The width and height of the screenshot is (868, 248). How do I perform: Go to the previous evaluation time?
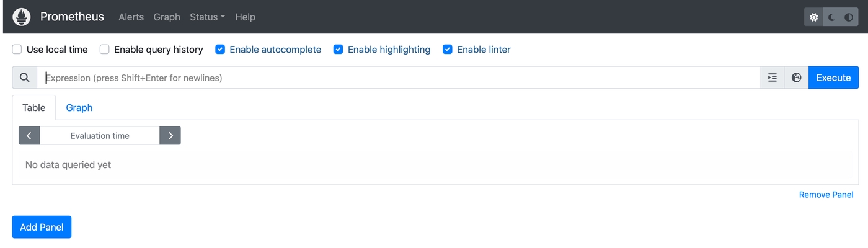pos(29,136)
